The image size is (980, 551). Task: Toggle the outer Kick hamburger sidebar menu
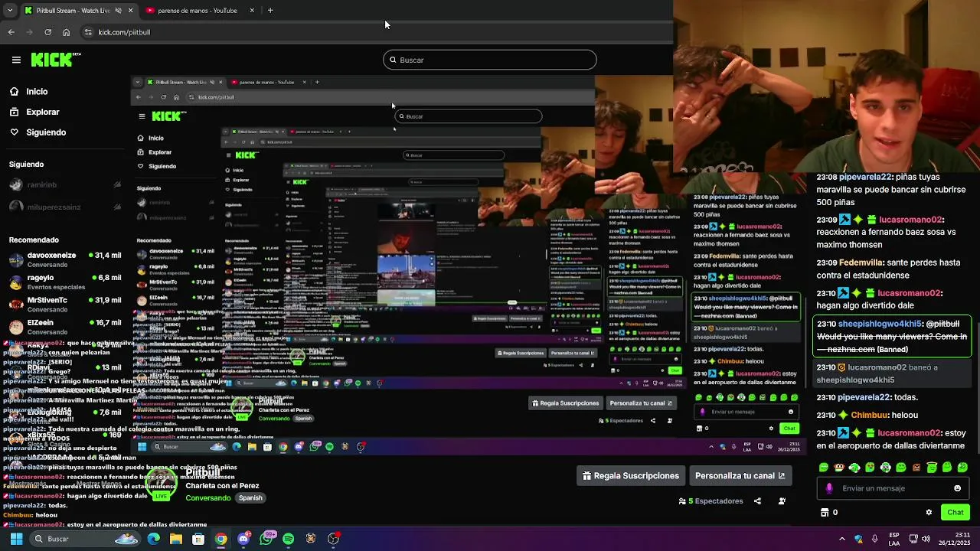[x=16, y=60]
